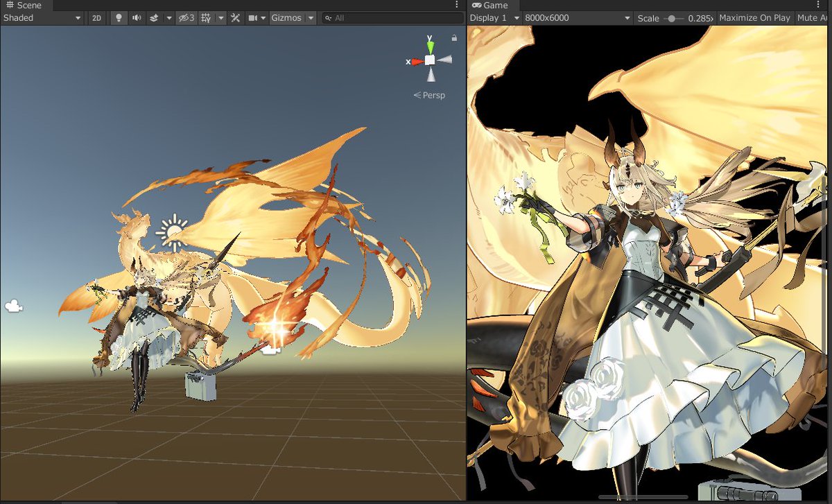
Task: Switch projection via the Persp label
Action: pos(429,95)
